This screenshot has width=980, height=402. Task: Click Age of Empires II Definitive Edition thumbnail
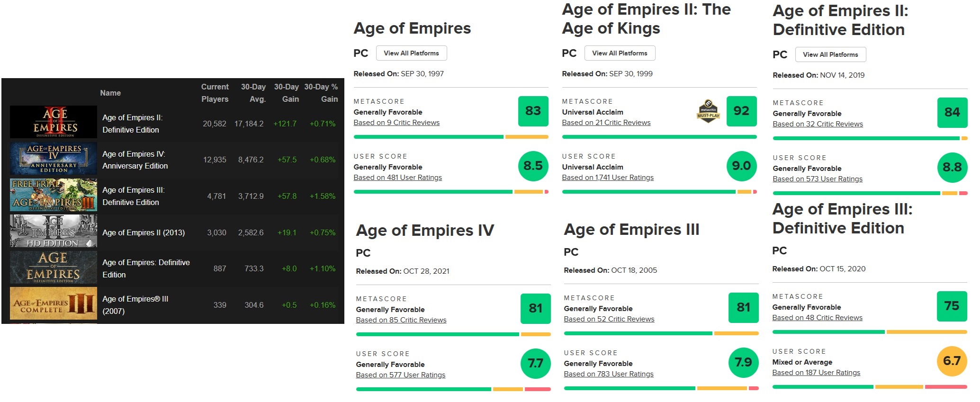point(54,122)
